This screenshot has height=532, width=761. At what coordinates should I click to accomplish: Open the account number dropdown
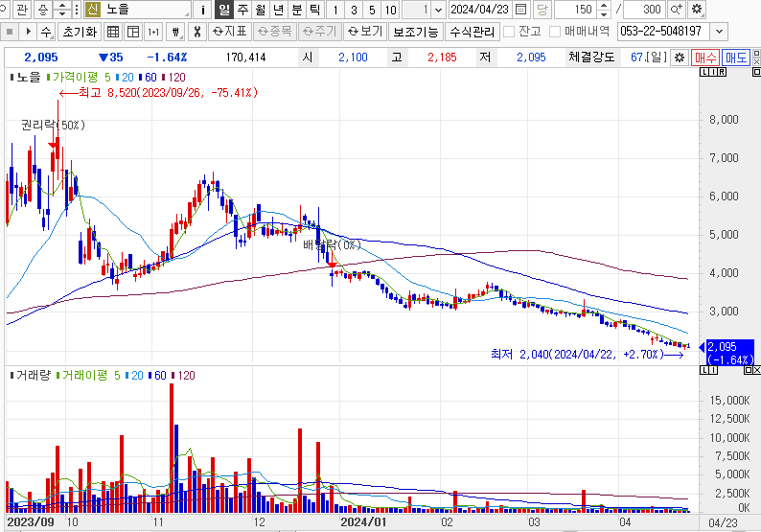click(719, 32)
